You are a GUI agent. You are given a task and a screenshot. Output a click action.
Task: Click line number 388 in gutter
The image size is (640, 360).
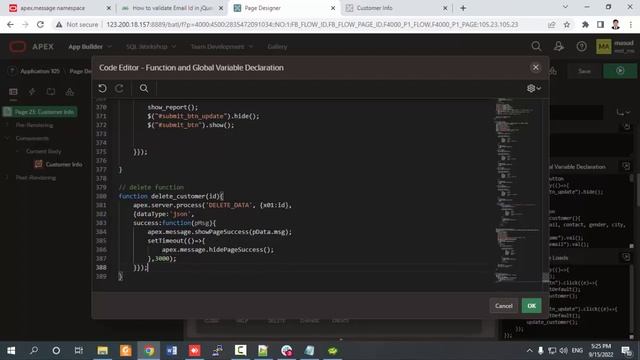[x=101, y=267]
